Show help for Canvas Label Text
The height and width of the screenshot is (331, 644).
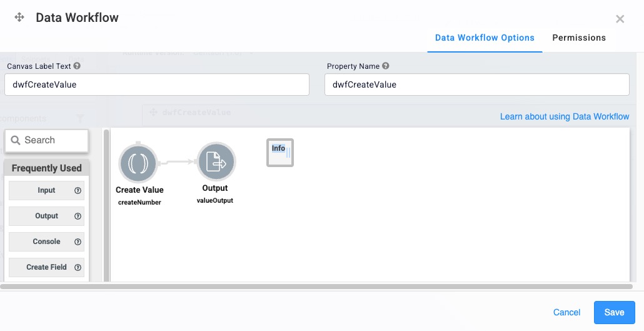(77, 66)
